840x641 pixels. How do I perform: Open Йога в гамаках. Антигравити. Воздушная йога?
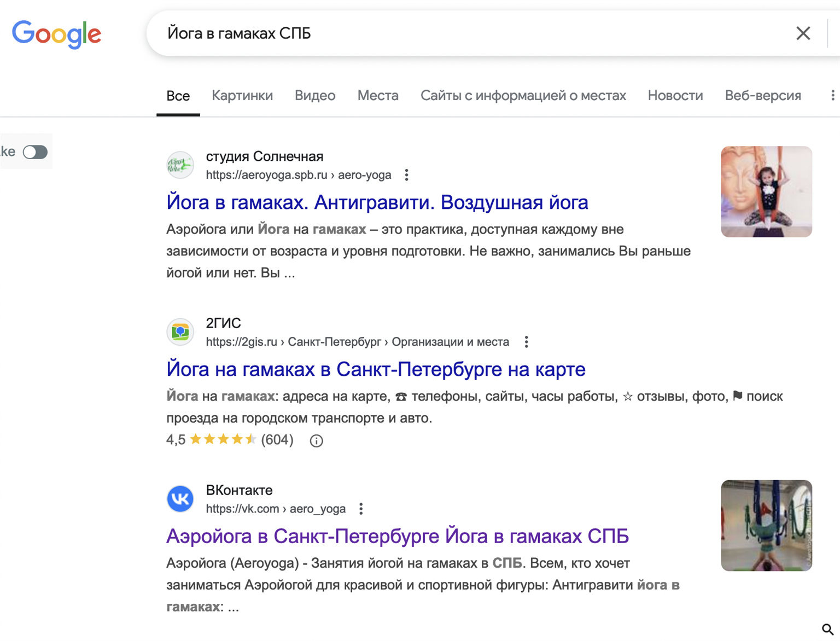[377, 202]
